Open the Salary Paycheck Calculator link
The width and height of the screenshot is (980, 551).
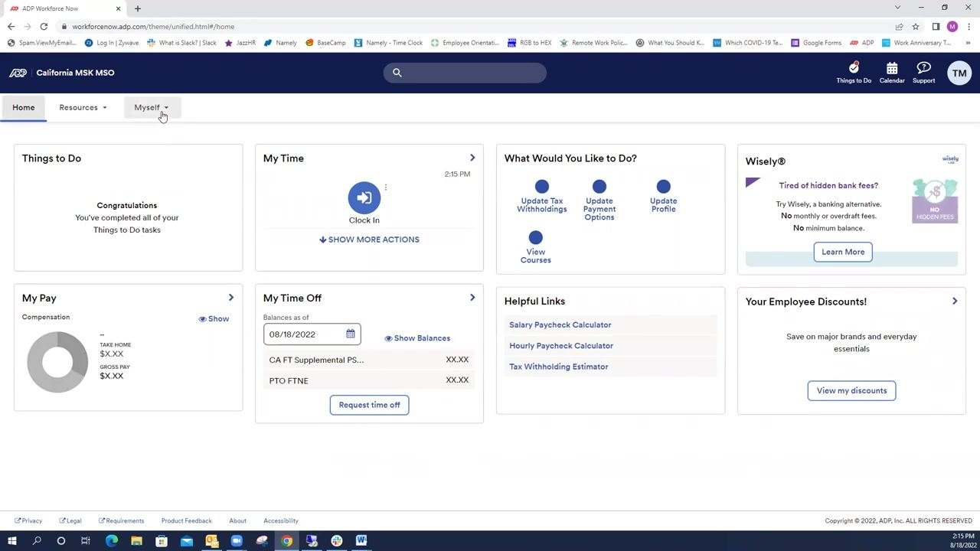pos(560,325)
